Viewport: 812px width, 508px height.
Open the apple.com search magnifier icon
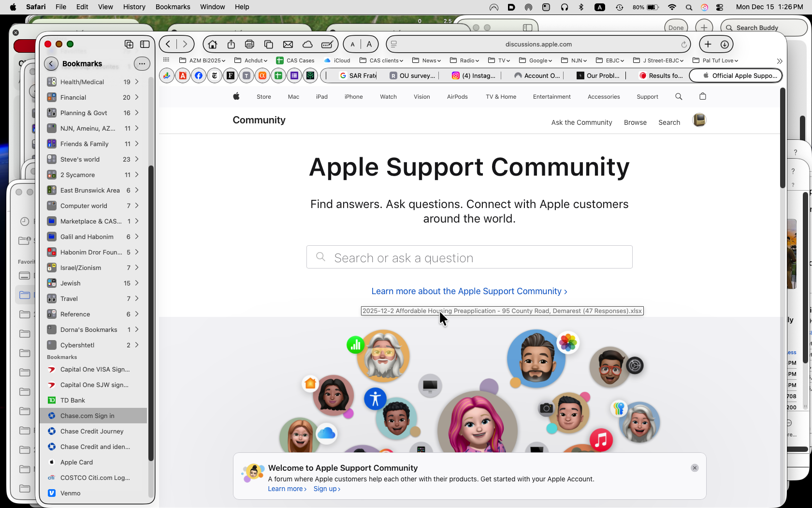pos(679,97)
